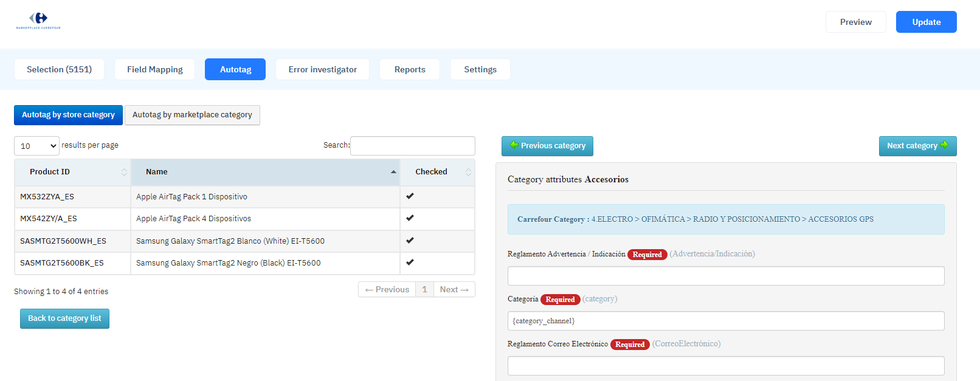Click Required badge for Reglamento Advertencia
The image size is (980, 381).
click(647, 255)
